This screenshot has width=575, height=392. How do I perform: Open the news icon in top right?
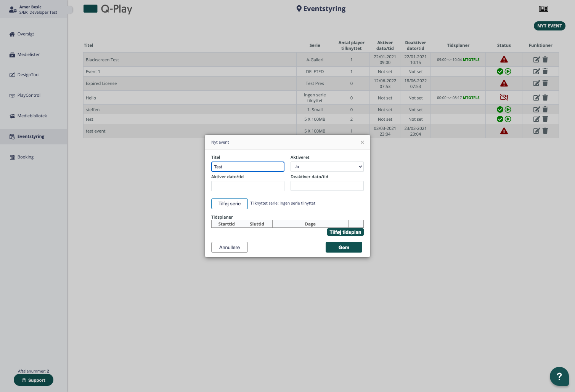click(543, 9)
